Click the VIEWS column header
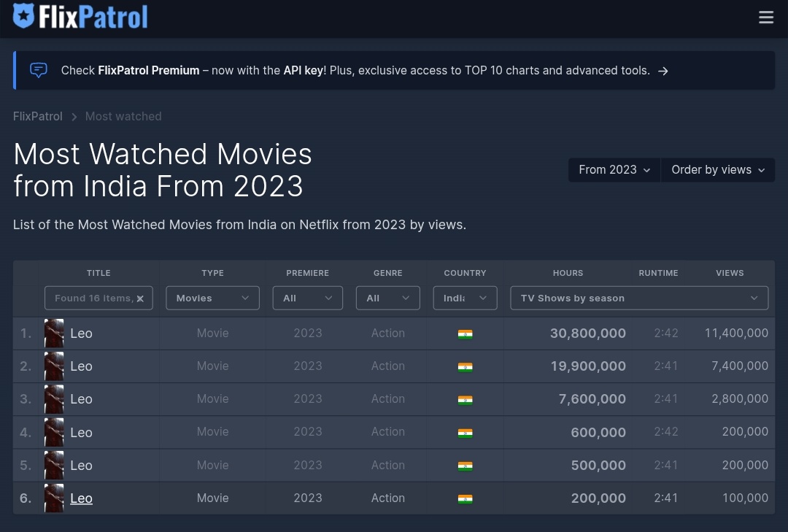This screenshot has height=532, width=788. [730, 273]
